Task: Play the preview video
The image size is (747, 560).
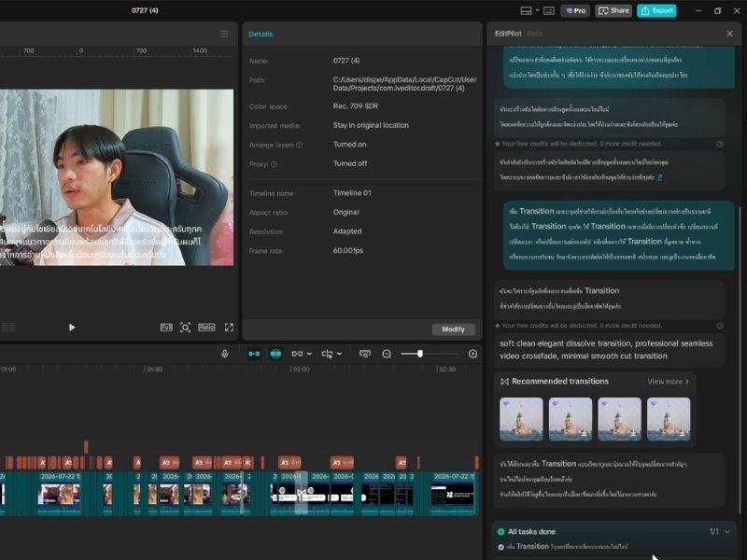Action: coord(72,328)
